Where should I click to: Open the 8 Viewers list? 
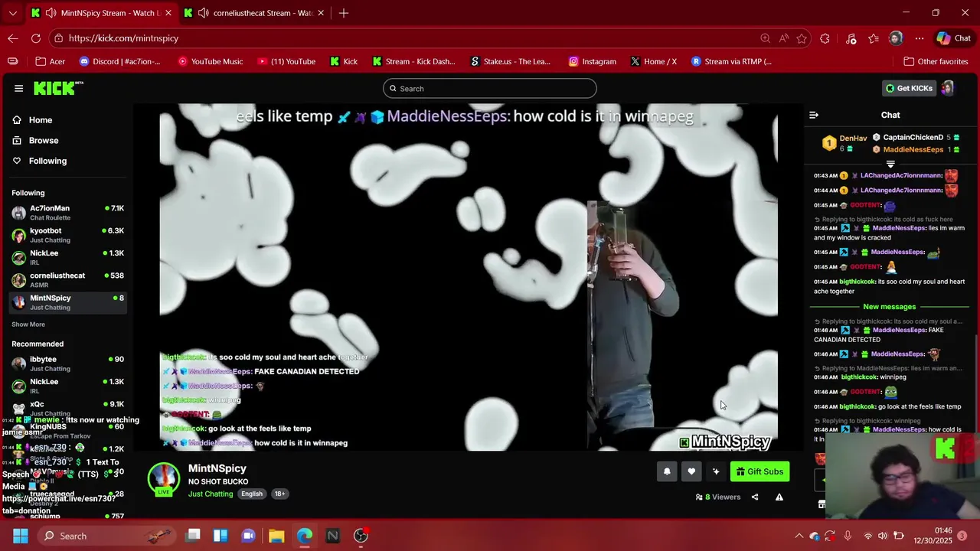click(718, 497)
